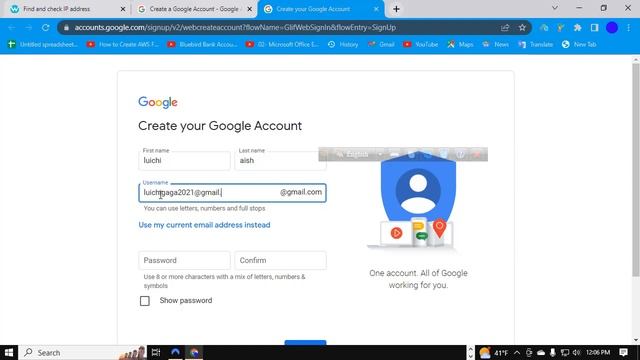Image resolution: width=640 pixels, height=360 pixels.
Task: Click the blue Next button at the bottom
Action: [305, 342]
